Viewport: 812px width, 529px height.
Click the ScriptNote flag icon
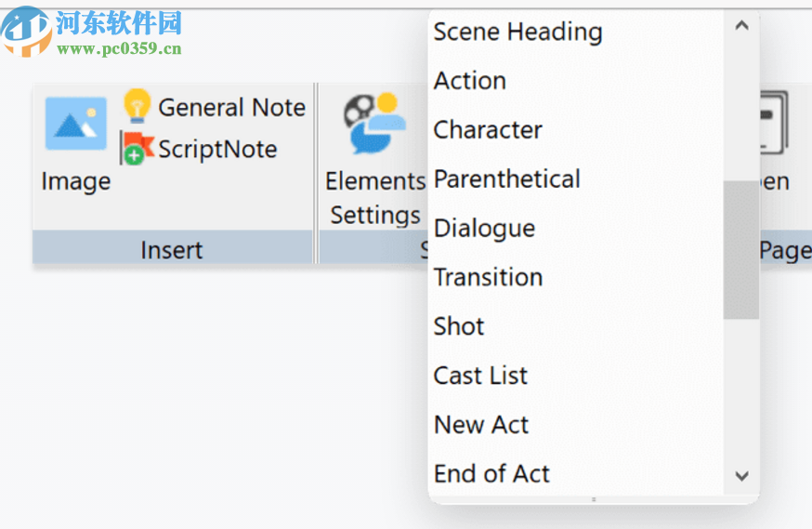pos(138,148)
